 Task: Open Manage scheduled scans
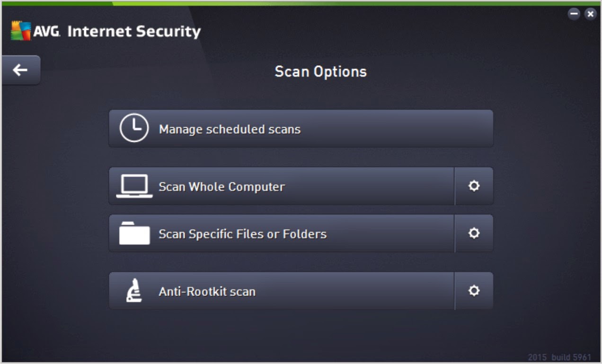click(x=230, y=129)
